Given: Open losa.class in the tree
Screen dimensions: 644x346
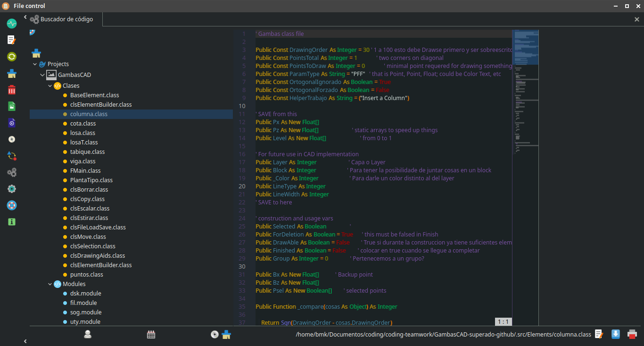Looking at the screenshot, I should pyautogui.click(x=83, y=133).
